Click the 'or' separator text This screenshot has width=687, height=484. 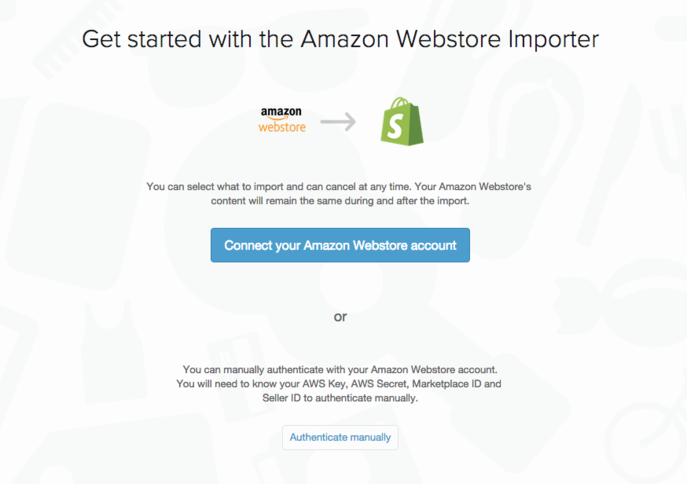(x=340, y=316)
